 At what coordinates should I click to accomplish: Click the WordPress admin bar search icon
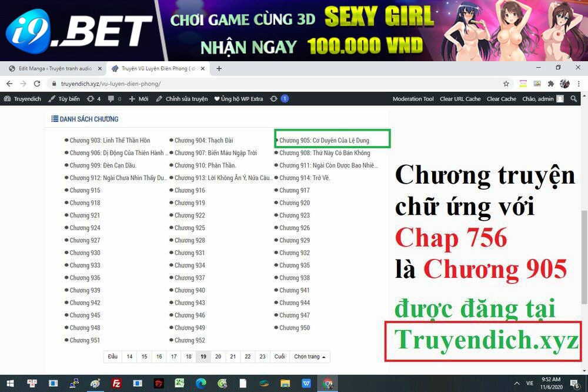pyautogui.click(x=574, y=99)
